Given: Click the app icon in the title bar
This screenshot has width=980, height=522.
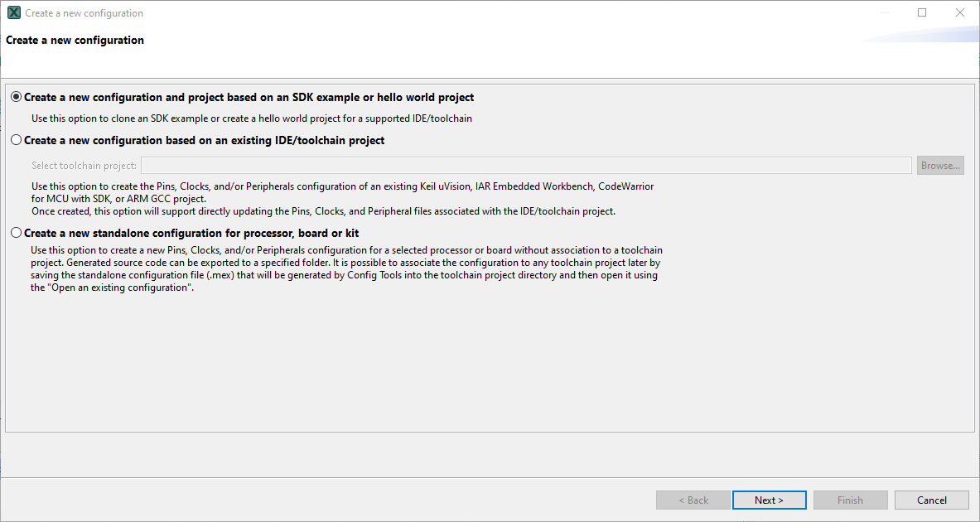Looking at the screenshot, I should coord(13,13).
